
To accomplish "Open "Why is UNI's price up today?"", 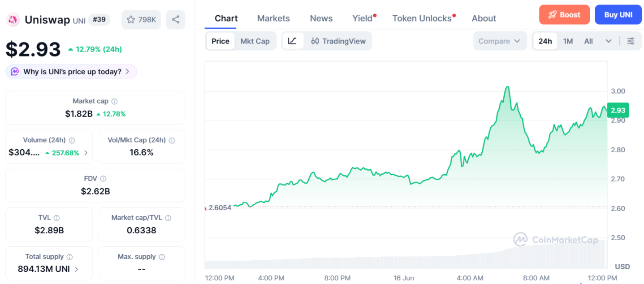I will (71, 72).
